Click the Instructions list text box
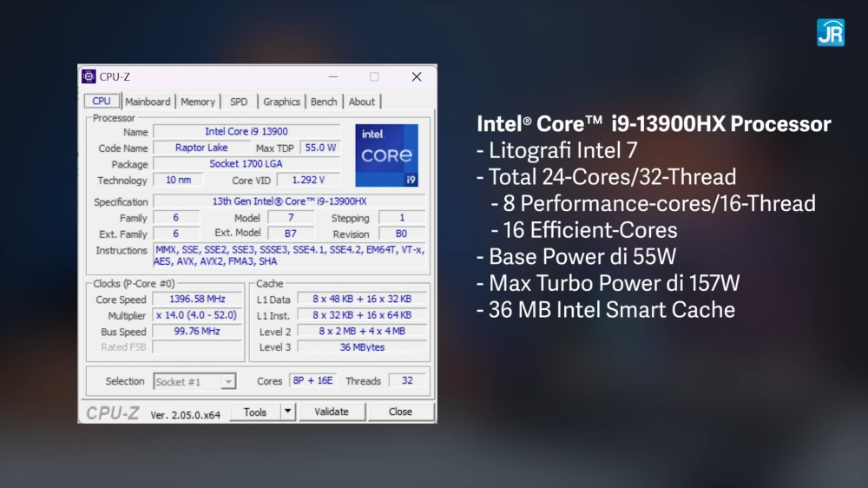 click(x=289, y=255)
